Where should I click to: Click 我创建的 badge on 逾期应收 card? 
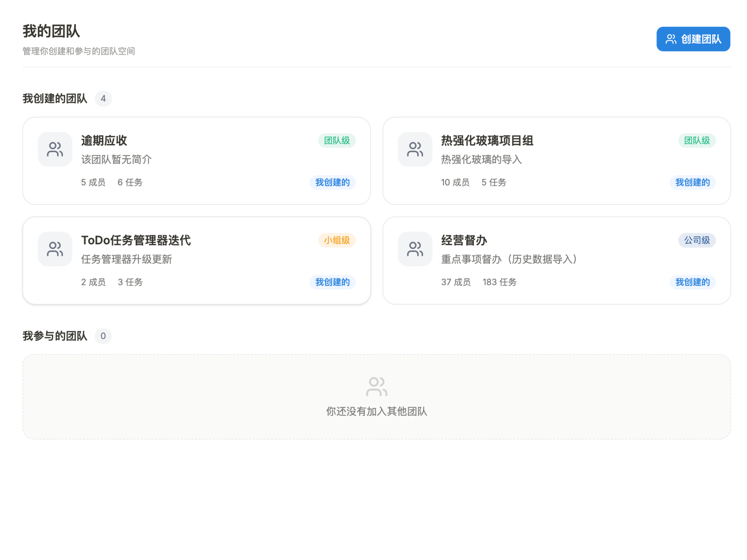(x=332, y=182)
